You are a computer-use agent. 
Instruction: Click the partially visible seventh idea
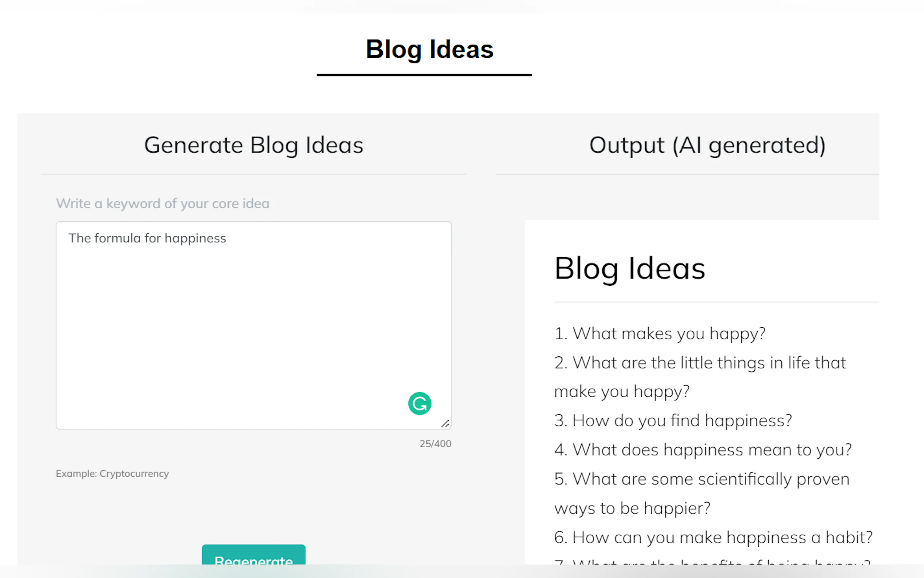(712, 561)
